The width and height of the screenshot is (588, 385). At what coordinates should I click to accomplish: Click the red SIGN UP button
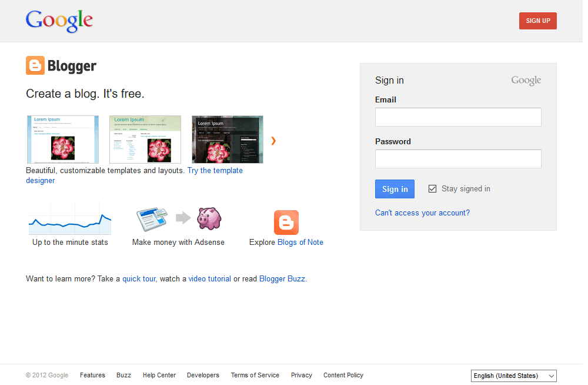538,21
